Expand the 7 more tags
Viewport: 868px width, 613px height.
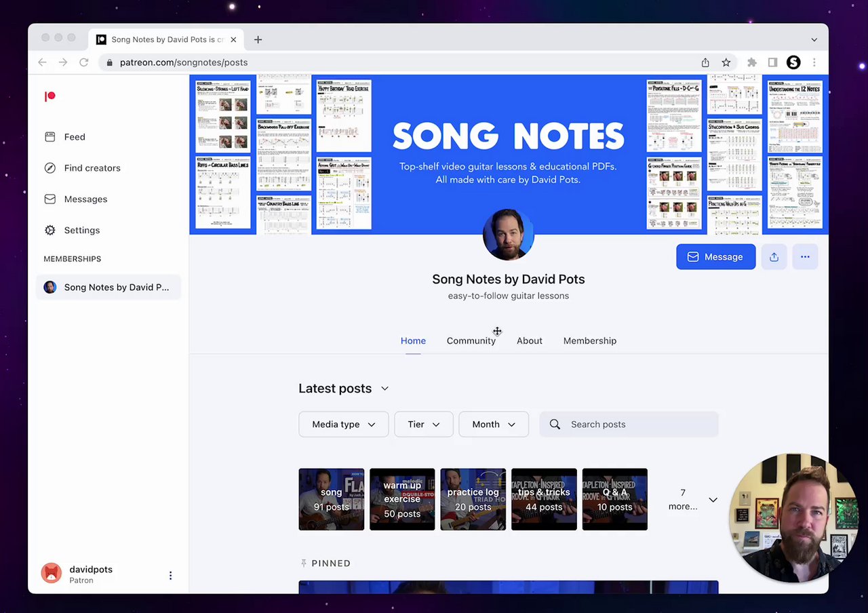coord(692,500)
